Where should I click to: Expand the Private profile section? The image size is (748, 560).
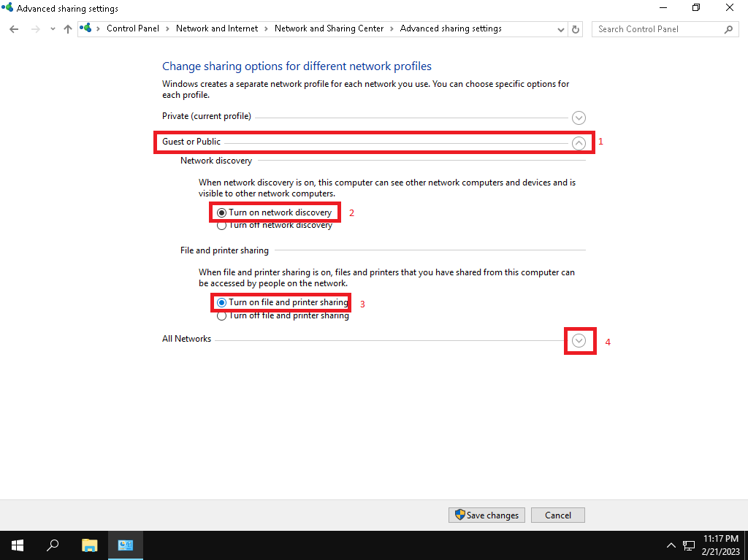(x=579, y=118)
